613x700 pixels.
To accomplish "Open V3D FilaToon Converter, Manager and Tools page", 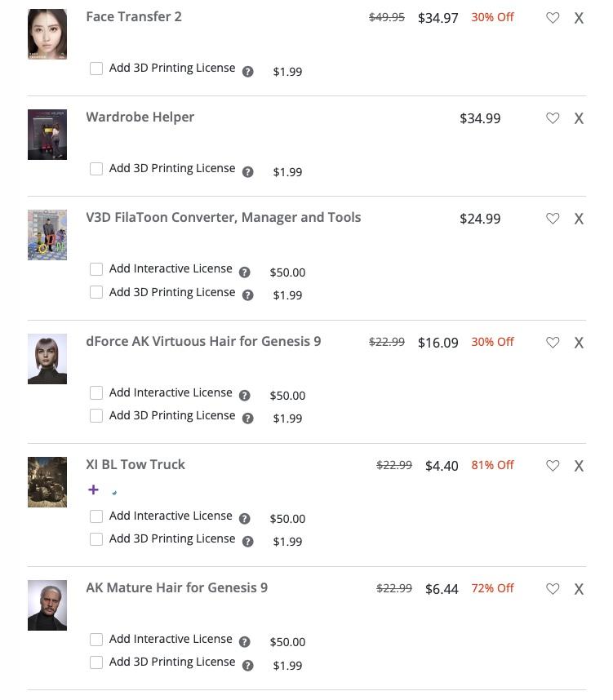I will tap(223, 217).
